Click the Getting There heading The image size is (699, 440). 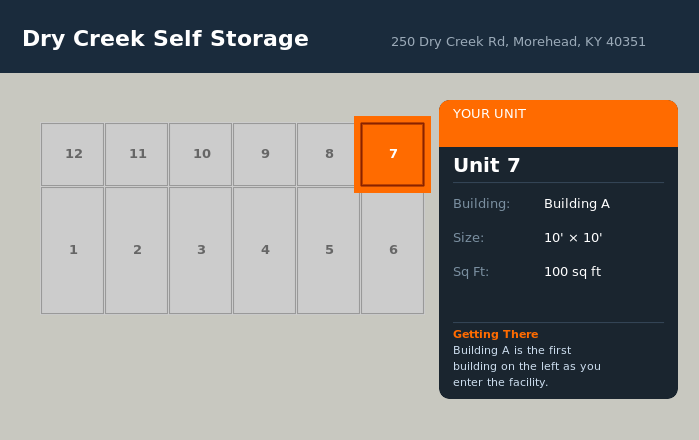495,334
